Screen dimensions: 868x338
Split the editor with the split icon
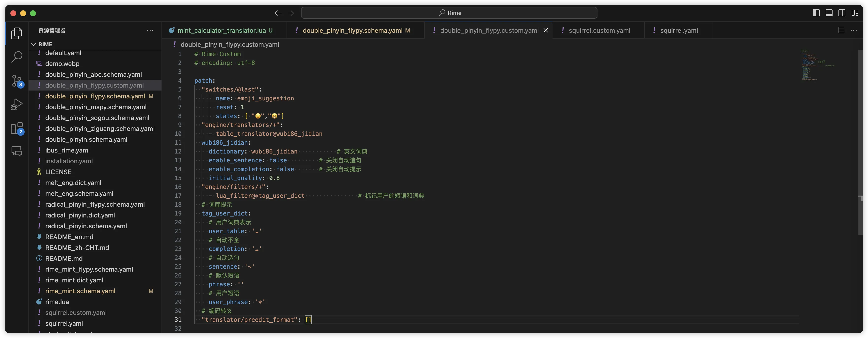coord(841,30)
